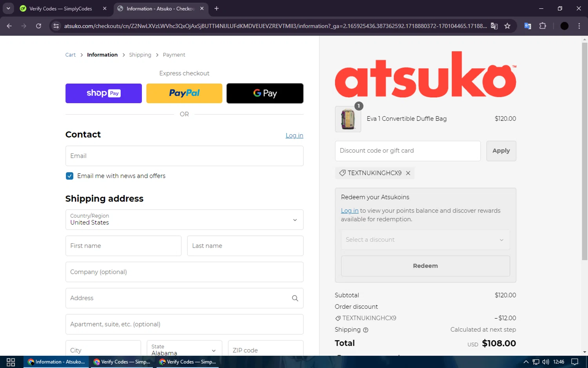The height and width of the screenshot is (368, 588).
Task: Check out with Google Pay
Action: pos(265,93)
